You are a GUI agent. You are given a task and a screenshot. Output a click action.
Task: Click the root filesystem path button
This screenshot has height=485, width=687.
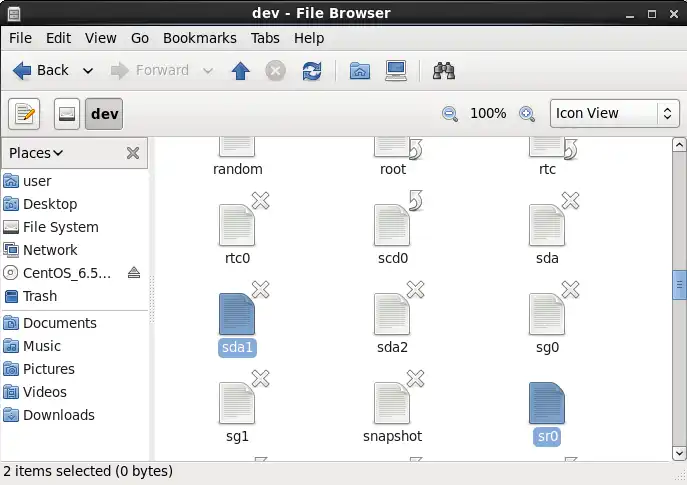click(x=67, y=114)
